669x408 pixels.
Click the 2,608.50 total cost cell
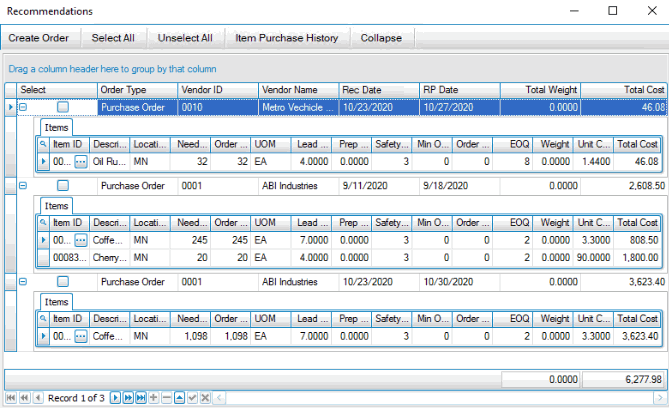click(x=624, y=186)
